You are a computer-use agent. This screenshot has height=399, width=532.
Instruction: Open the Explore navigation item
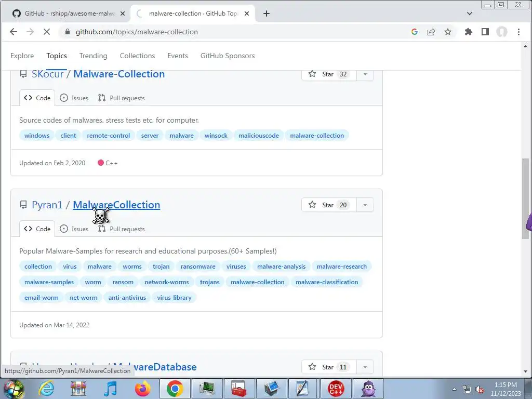click(22, 56)
